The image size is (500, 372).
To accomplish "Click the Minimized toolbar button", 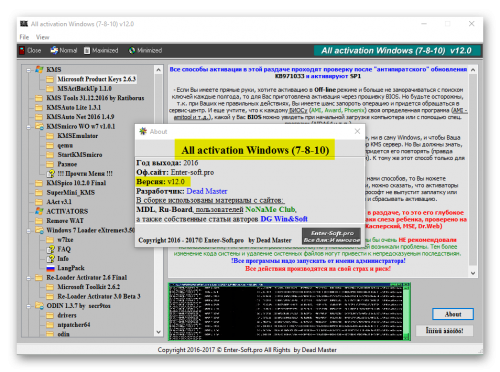I will pos(145,51).
